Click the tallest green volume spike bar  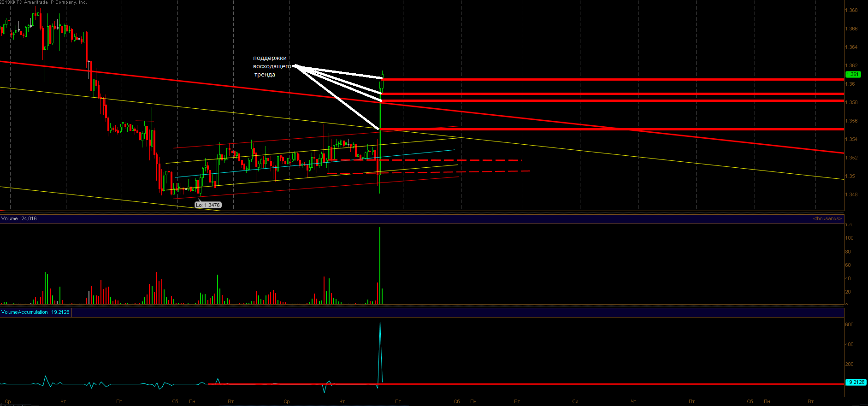click(380, 265)
